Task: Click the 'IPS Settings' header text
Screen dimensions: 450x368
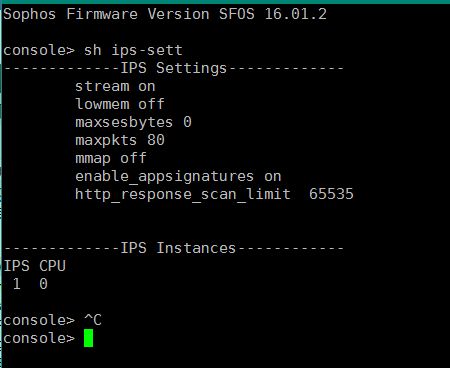Action: tap(173, 68)
